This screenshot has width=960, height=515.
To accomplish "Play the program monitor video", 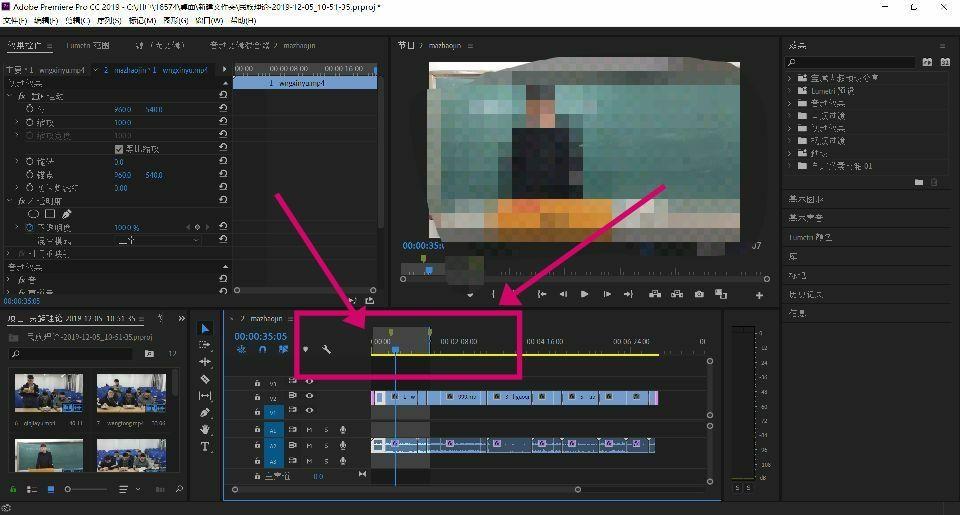I will [585, 295].
